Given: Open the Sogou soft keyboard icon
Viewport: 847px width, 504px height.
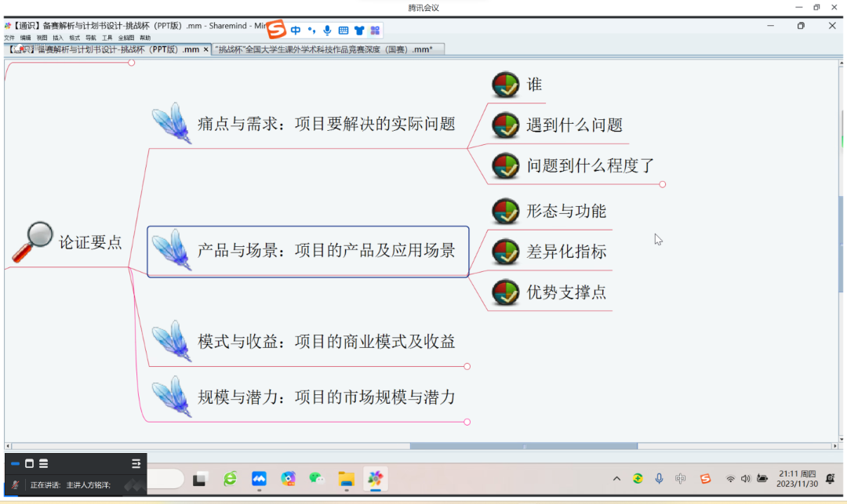Looking at the screenshot, I should 344,31.
